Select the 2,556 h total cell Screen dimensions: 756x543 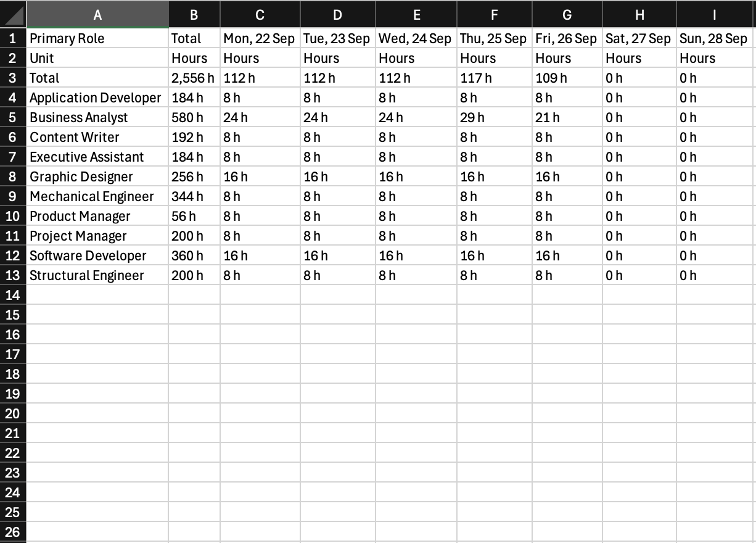194,78
